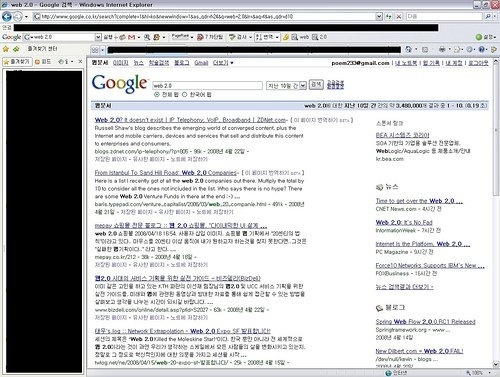The image size is (500, 377).
Task: Click the browser Forward arrow button
Action: tap(17, 16)
